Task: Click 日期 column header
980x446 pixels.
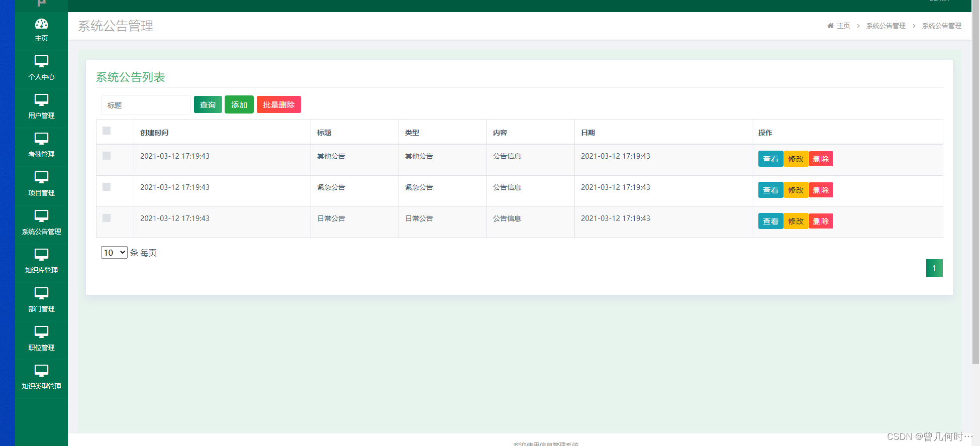Action: click(588, 133)
